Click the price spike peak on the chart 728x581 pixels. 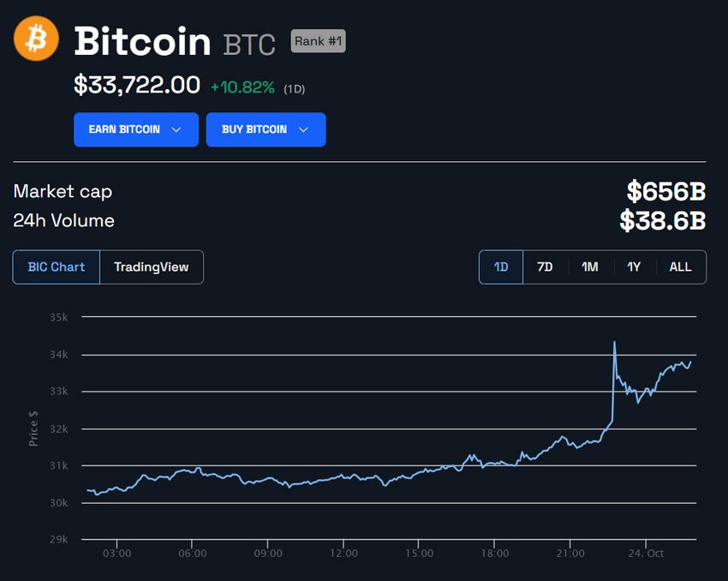614,342
